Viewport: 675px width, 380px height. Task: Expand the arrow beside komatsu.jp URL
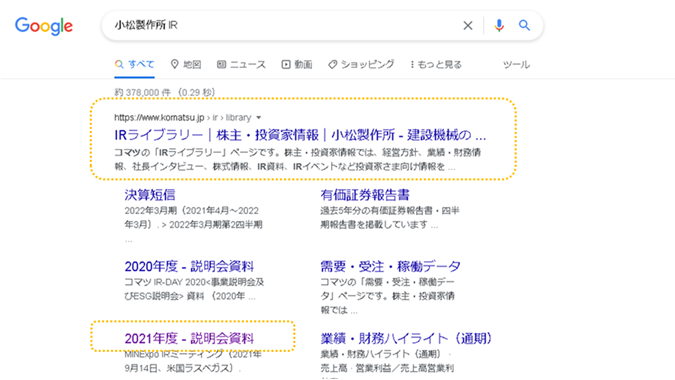click(259, 117)
